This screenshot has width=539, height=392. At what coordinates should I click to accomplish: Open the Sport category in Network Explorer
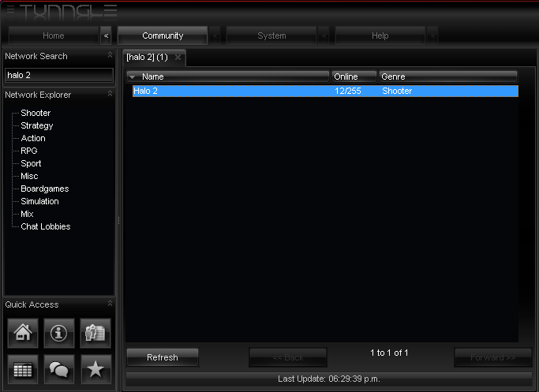click(31, 163)
